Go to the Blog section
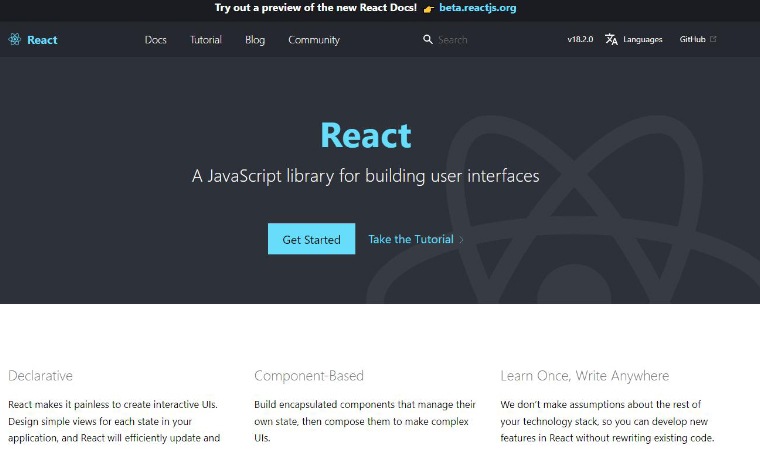Image resolution: width=760 pixels, height=449 pixels. (x=255, y=40)
